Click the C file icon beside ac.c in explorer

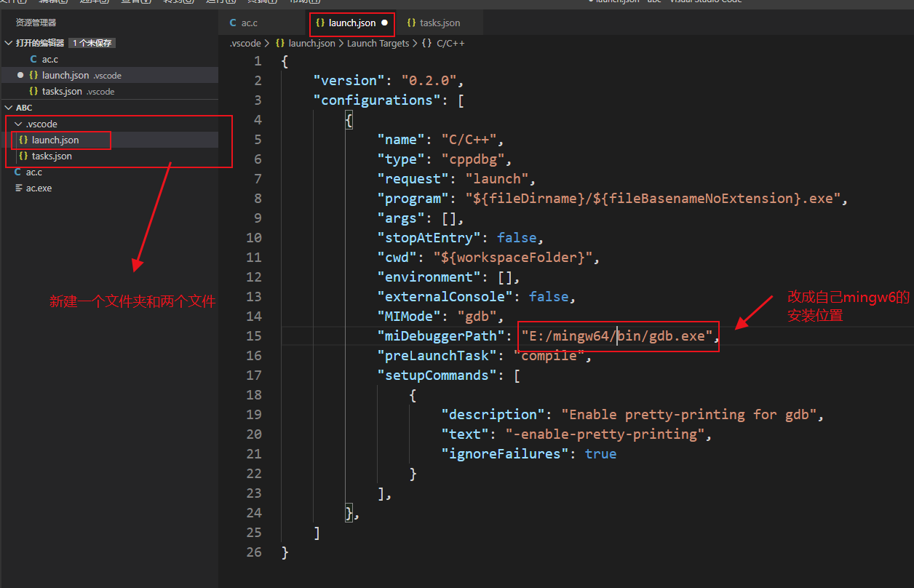(x=17, y=172)
